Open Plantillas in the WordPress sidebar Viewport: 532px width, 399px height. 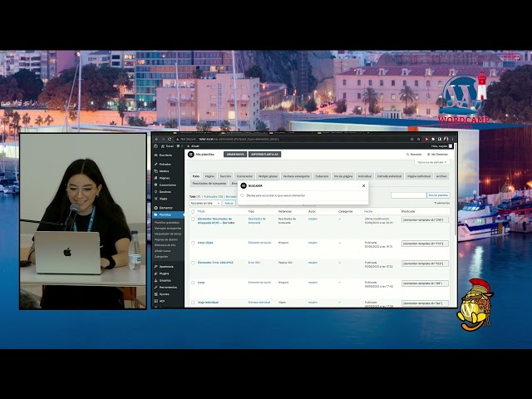pos(168,215)
